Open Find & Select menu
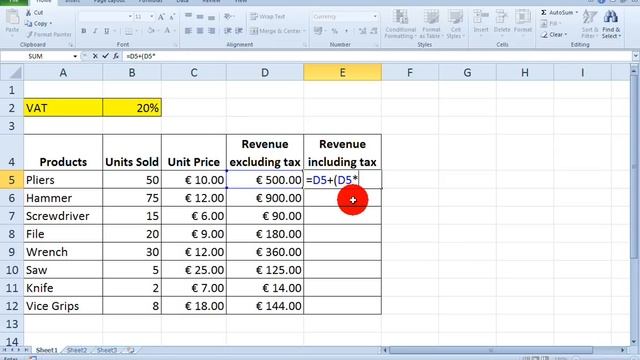 point(611,24)
